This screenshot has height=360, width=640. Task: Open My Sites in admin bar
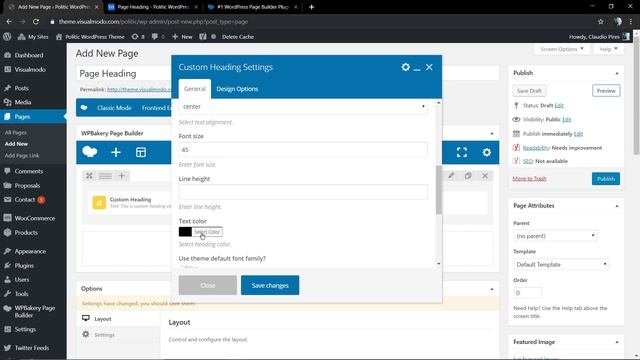point(33,36)
